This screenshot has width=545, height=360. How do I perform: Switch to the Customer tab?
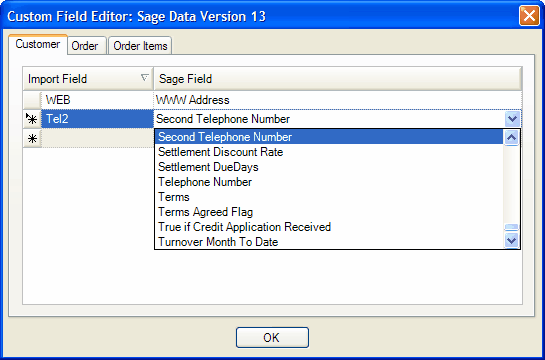(x=38, y=44)
